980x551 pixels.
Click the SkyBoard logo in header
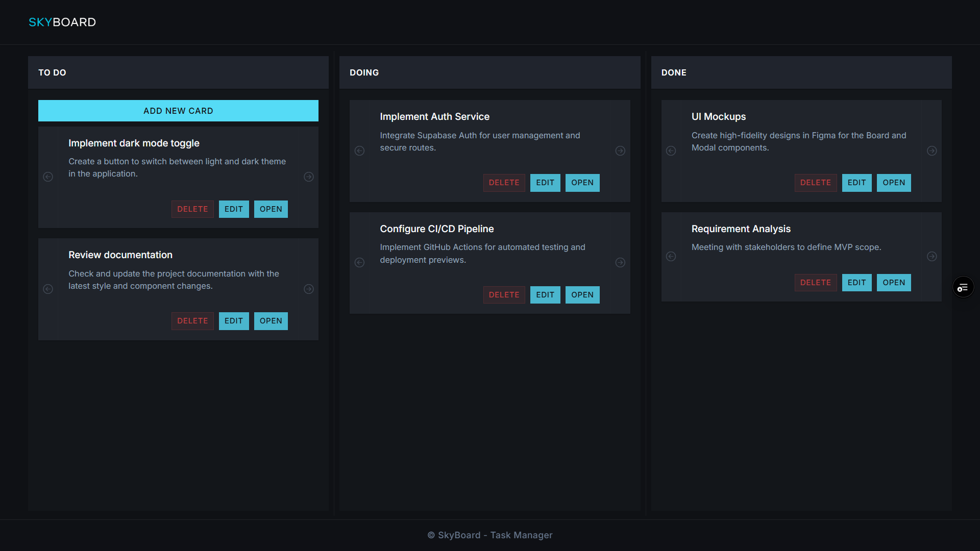pos(62,22)
